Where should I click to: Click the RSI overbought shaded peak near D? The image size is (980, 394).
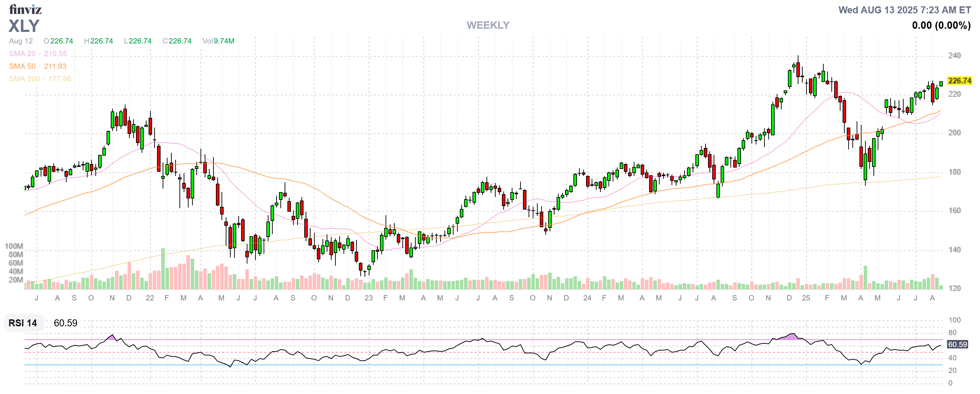tap(792, 337)
